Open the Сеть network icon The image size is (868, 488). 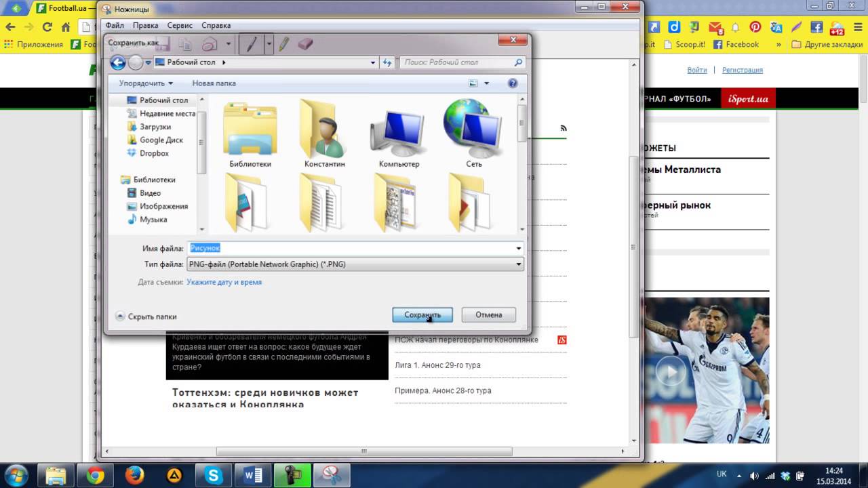coord(474,134)
